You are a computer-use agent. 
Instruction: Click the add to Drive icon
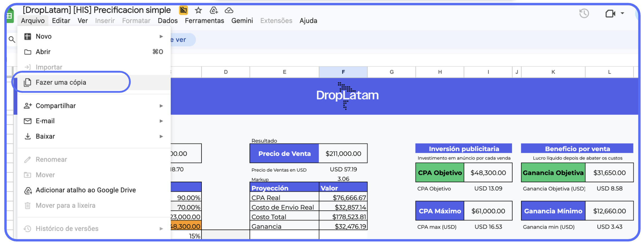pyautogui.click(x=214, y=10)
